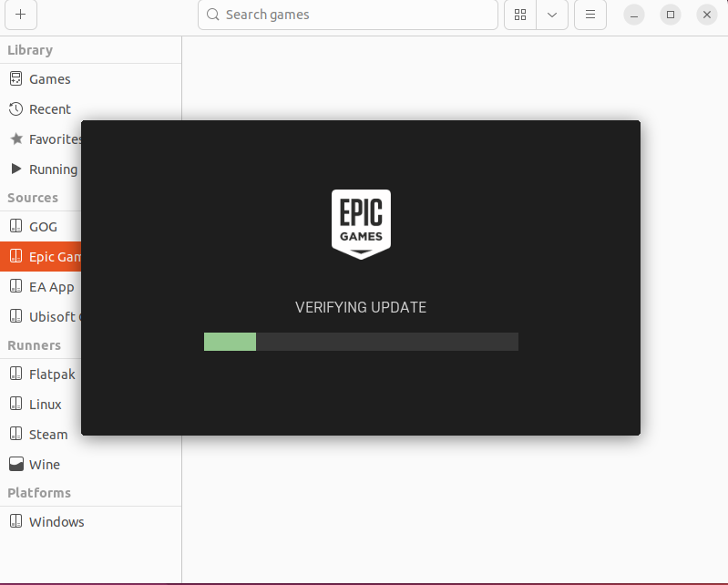Minimize the Lutris window

point(634,15)
